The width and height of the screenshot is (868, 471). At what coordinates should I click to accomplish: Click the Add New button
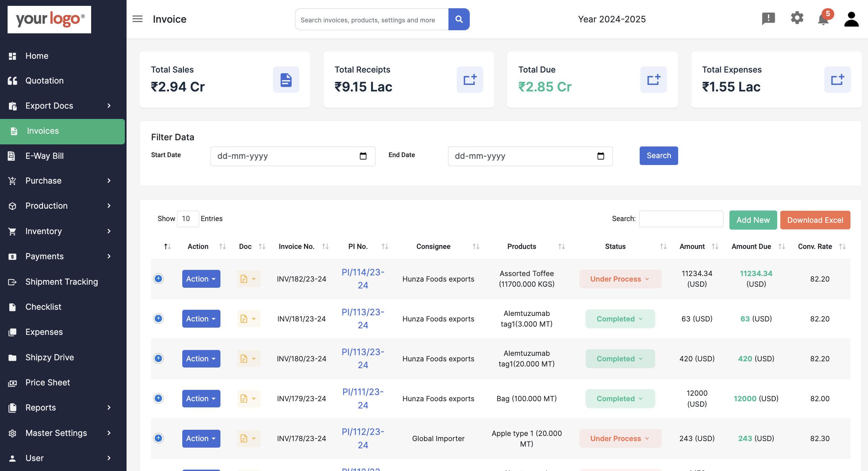(753, 220)
